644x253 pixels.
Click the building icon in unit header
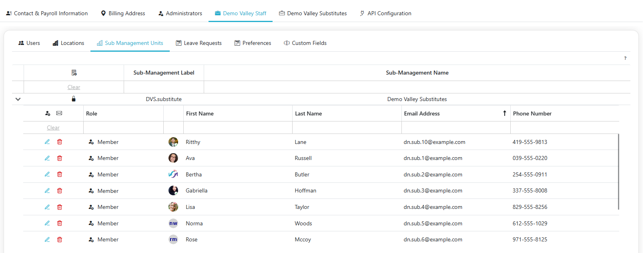[x=74, y=73]
